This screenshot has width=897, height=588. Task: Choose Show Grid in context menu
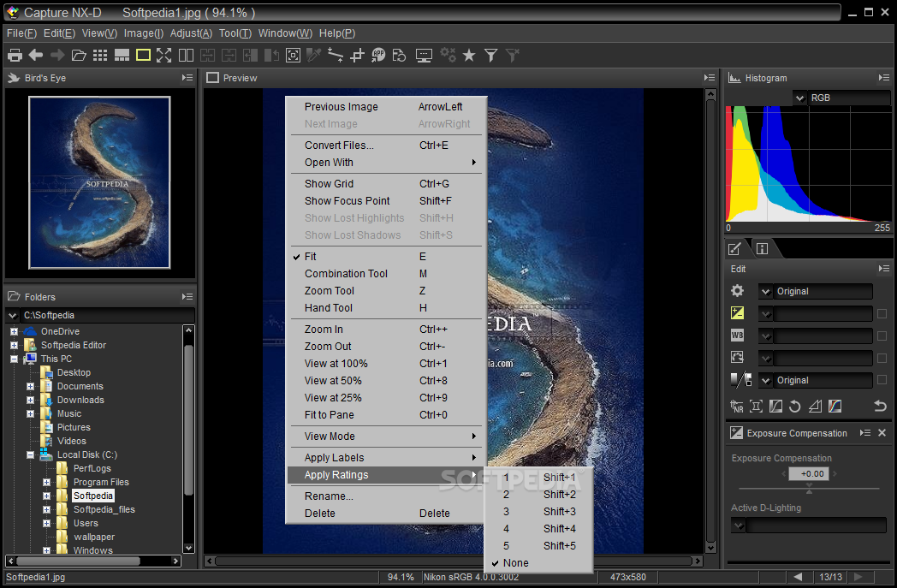click(386, 184)
